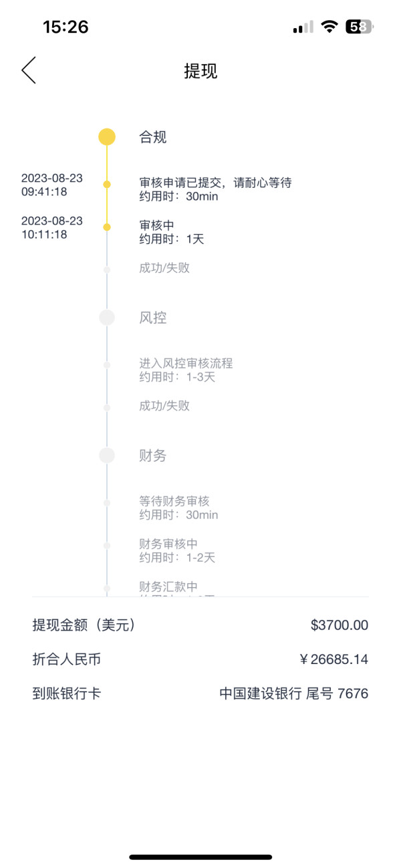The width and height of the screenshot is (401, 868).
Task: Select the $3700.00 withdrawal amount
Action: coord(340,625)
